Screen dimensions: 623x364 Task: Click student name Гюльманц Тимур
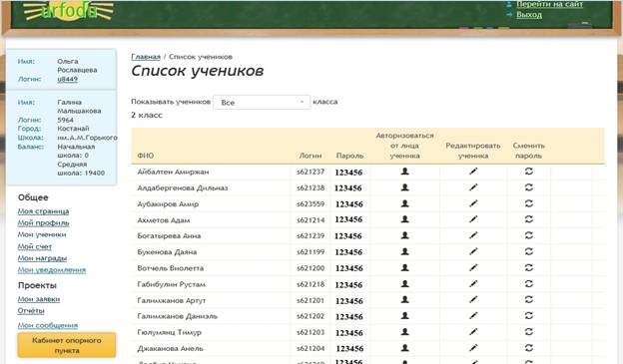(x=170, y=332)
